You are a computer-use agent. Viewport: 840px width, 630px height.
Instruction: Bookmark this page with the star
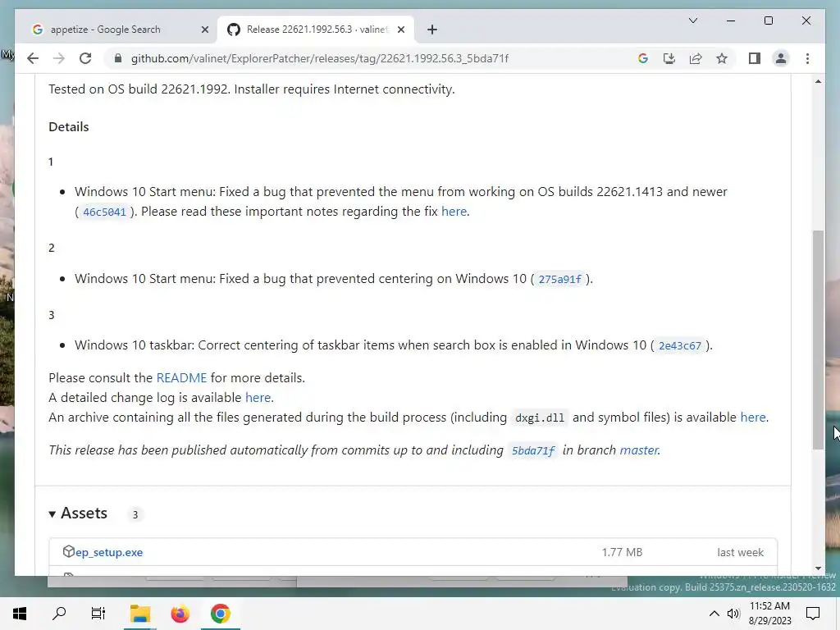[x=722, y=58]
